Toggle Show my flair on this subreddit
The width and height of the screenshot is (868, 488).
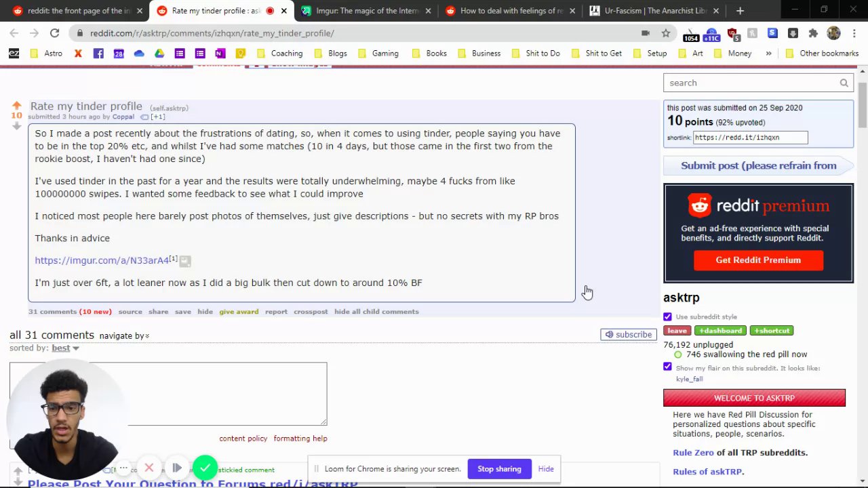point(667,367)
